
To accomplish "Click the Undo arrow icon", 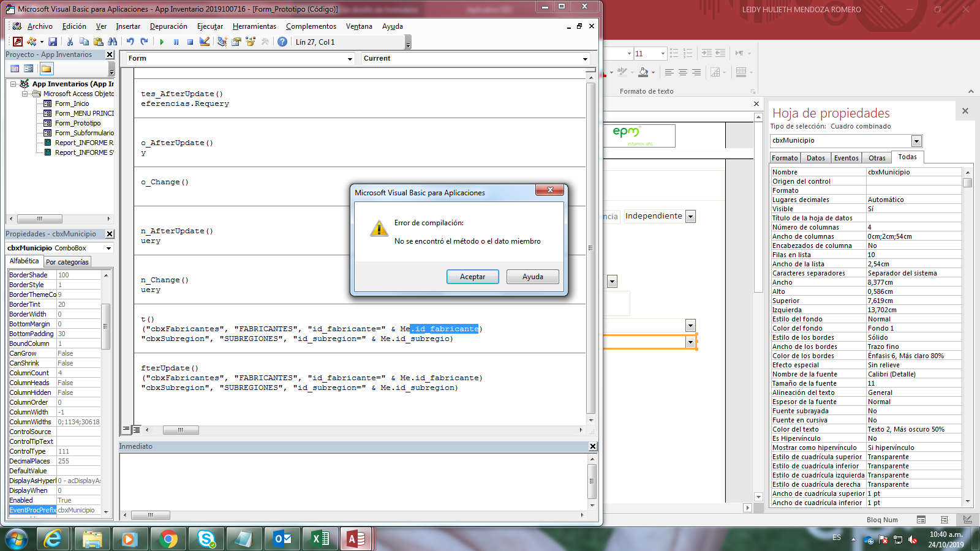I will (130, 42).
